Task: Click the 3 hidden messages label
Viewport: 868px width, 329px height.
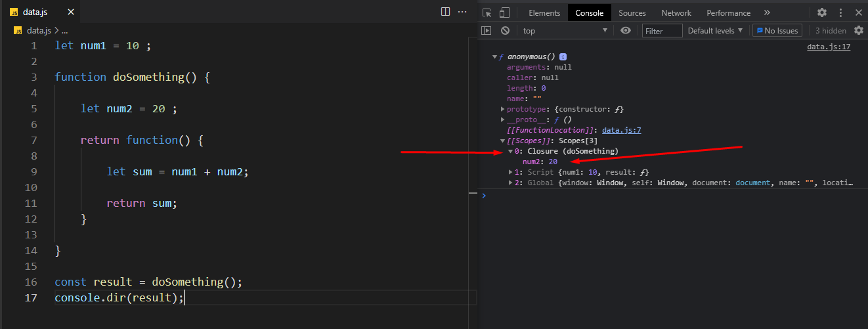Action: pos(831,30)
